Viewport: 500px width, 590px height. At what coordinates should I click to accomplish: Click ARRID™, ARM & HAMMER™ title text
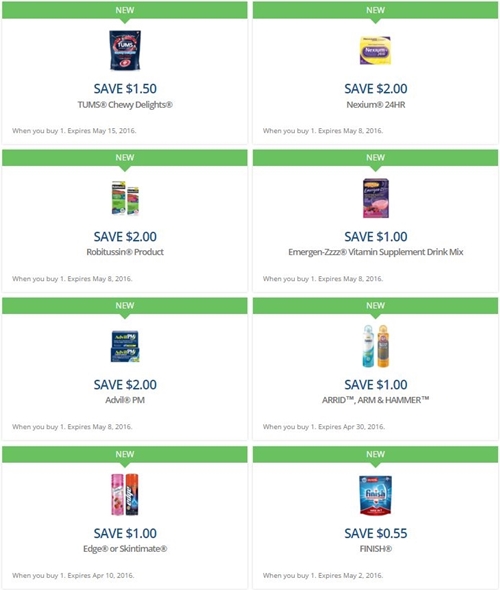375,400
